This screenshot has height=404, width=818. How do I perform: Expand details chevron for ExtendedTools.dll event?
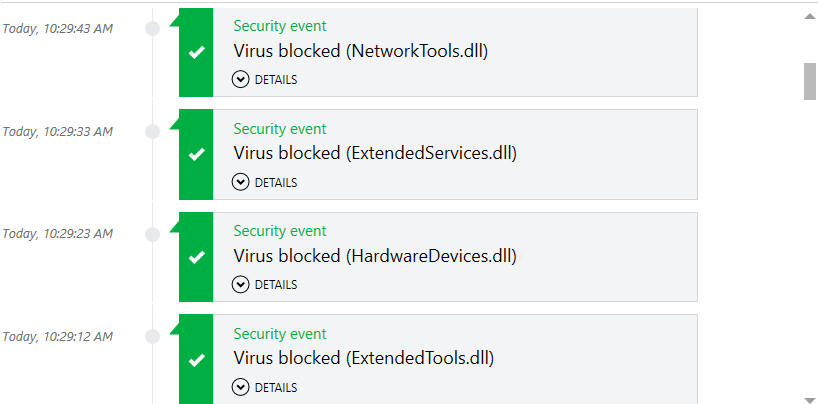tap(240, 387)
